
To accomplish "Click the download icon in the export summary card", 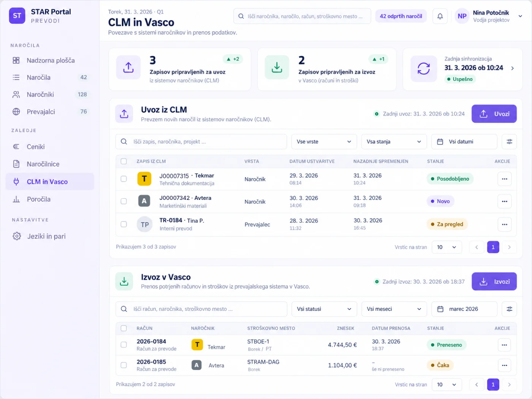I will click(277, 68).
